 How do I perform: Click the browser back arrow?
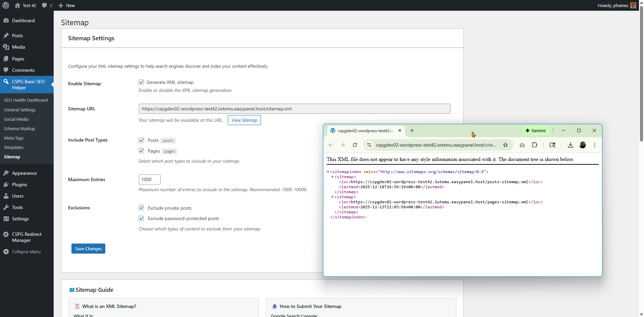[331, 145]
